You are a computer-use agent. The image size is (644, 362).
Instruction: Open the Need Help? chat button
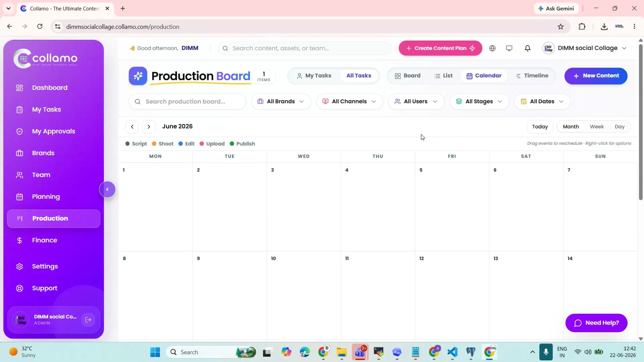(596, 323)
